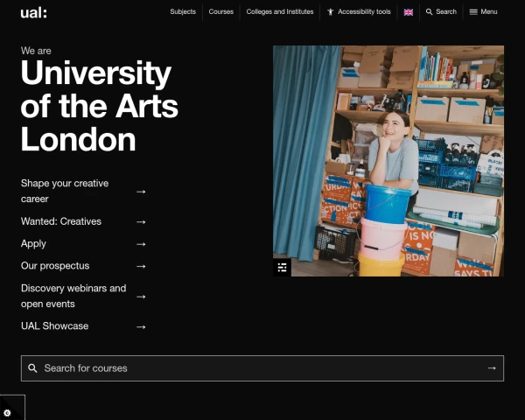Open the Subjects menu

coord(183,12)
